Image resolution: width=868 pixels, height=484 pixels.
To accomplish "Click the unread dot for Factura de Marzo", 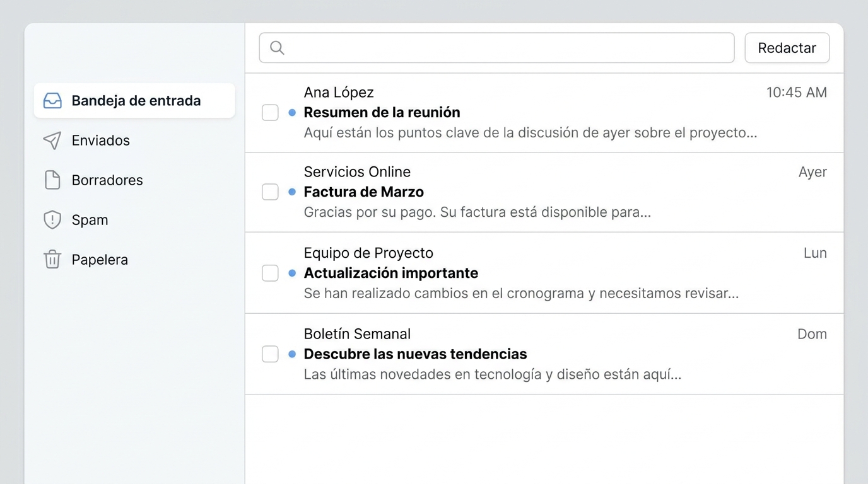I will click(292, 192).
